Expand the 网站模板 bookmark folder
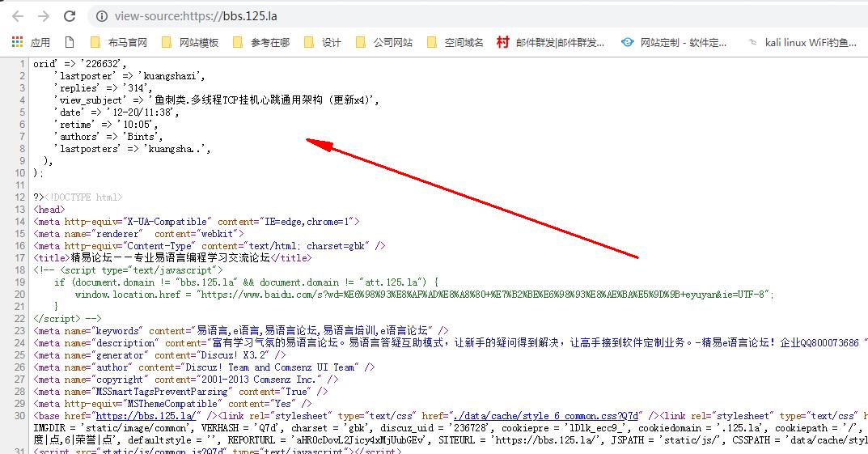The width and height of the screenshot is (868, 454). (190, 42)
